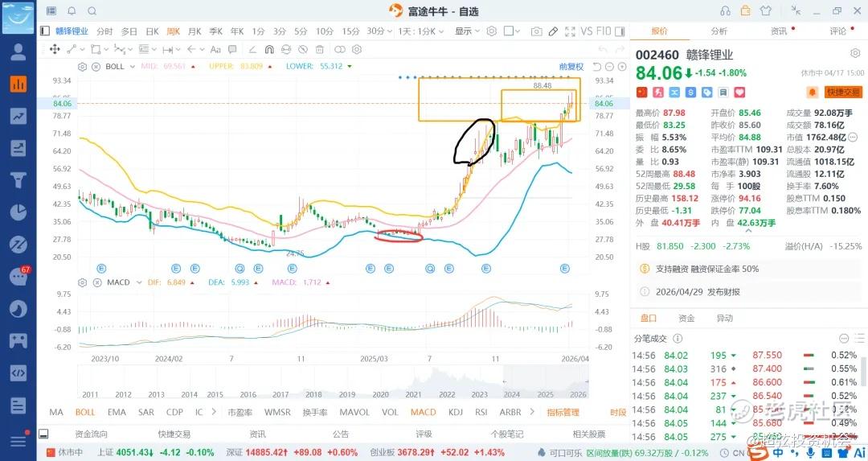The width and height of the screenshot is (868, 461).
Task: Click the VS compare button in chart toolbar
Action: [x=587, y=31]
